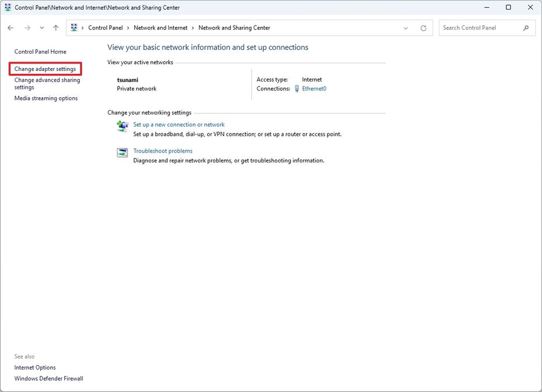Click the up one level arrow
This screenshot has height=392, width=542.
coord(56,27)
